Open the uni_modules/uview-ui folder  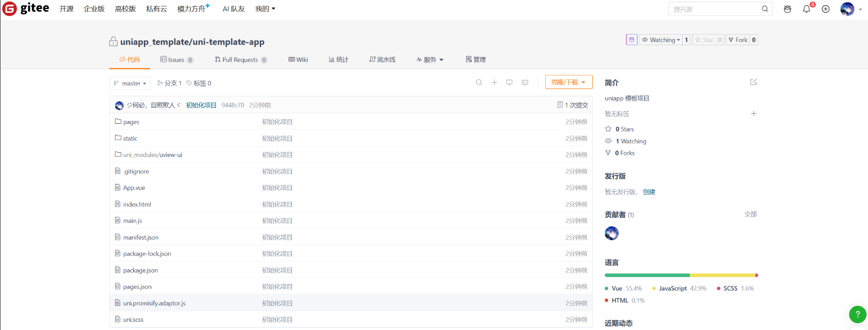(x=153, y=155)
